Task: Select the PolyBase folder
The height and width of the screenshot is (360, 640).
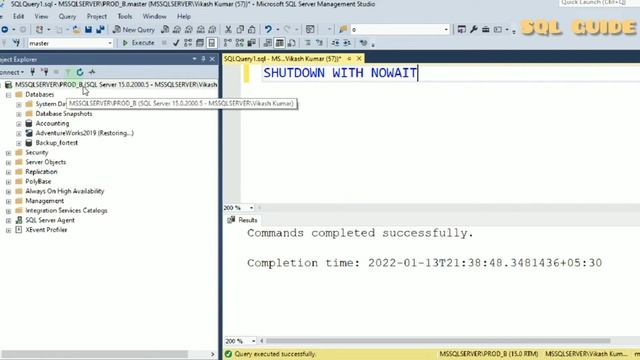Action: click(x=38, y=182)
